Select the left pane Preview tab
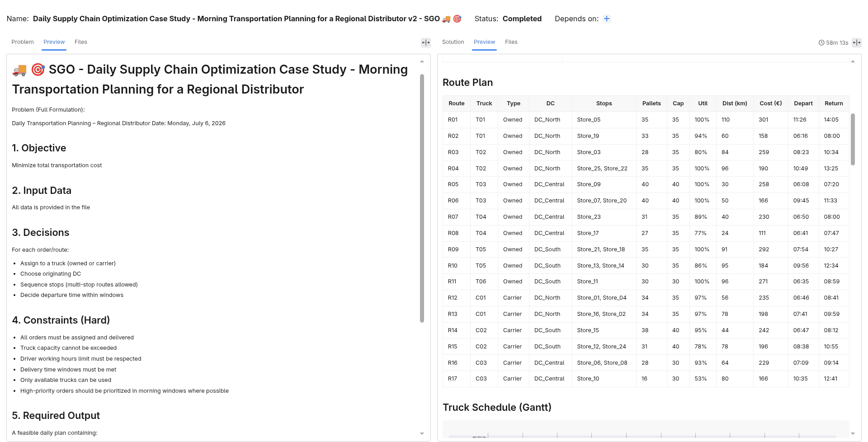Image resolution: width=868 pixels, height=442 pixels. 54,42
